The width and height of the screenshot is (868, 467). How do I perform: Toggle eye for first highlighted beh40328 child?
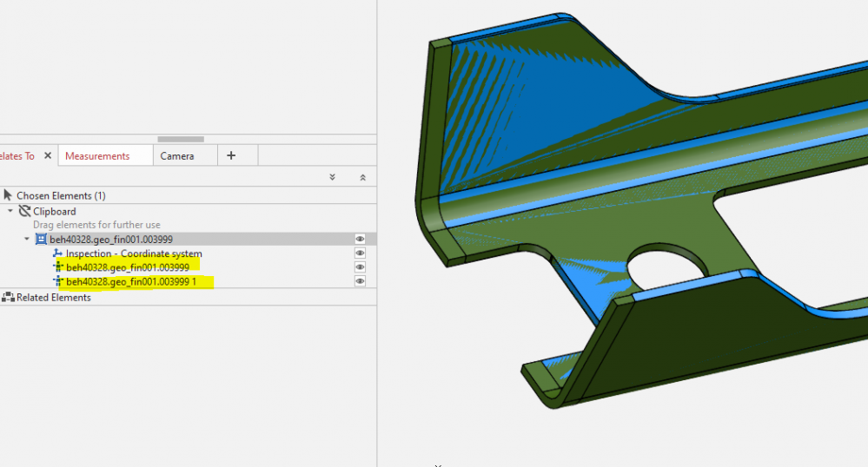(360, 267)
